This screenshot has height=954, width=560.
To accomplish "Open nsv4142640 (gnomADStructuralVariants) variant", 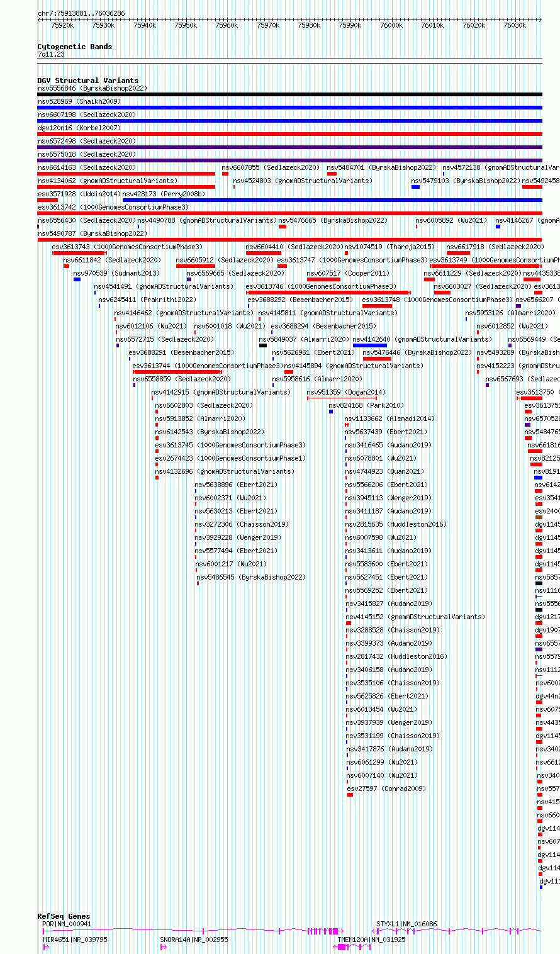I will (422, 339).
